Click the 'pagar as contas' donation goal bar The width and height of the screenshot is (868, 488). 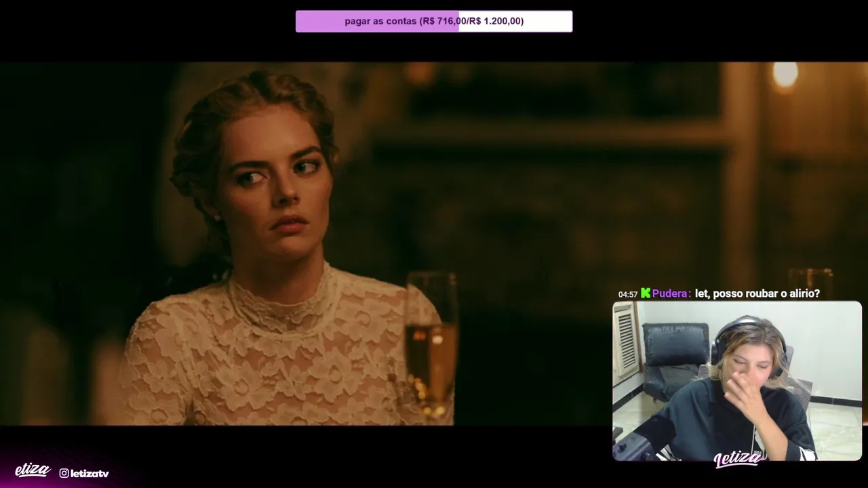click(434, 21)
